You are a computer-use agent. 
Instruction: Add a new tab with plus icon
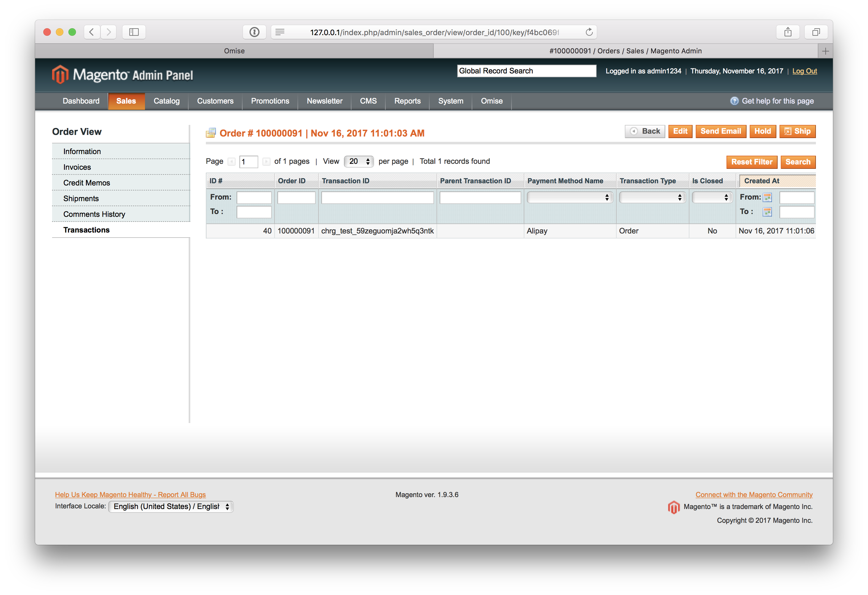825,51
